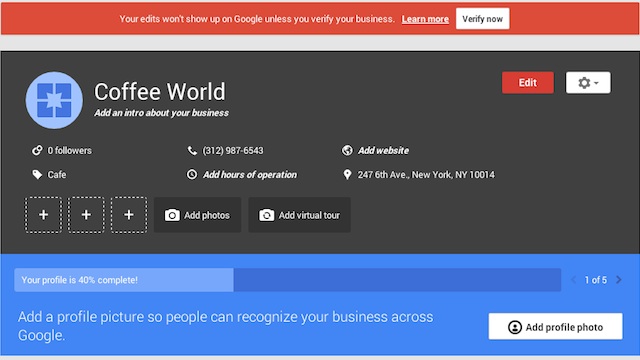Click the Add virtual tour button

(300, 215)
